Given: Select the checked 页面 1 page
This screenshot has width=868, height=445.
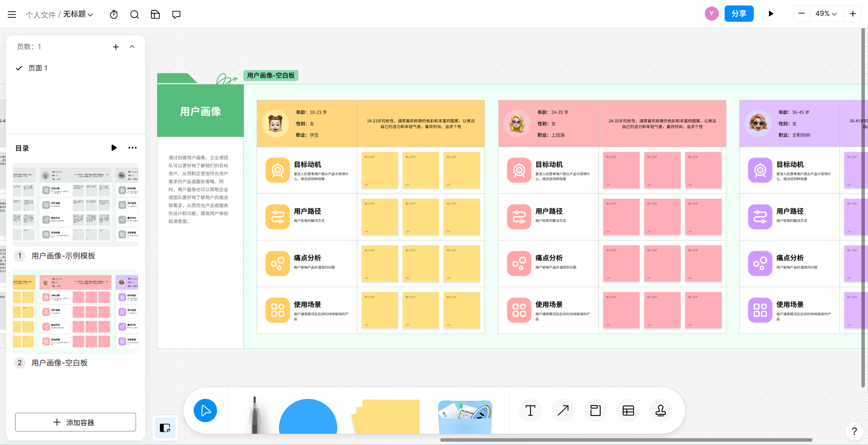Looking at the screenshot, I should (38, 68).
